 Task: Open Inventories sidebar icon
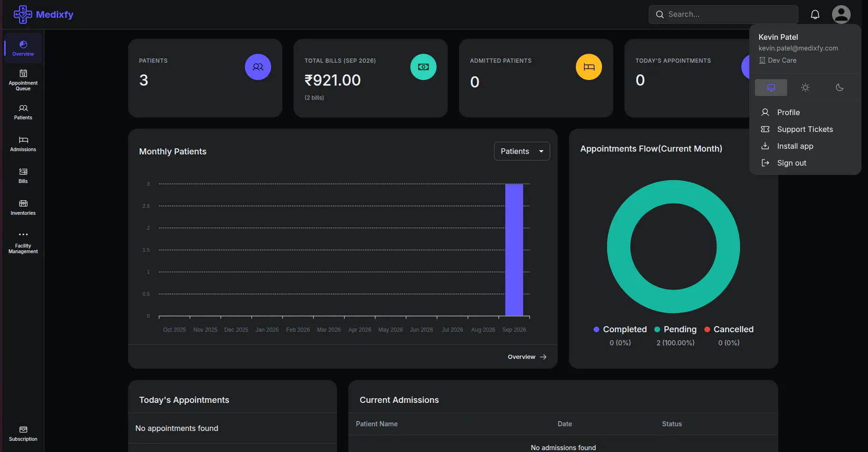click(x=23, y=208)
